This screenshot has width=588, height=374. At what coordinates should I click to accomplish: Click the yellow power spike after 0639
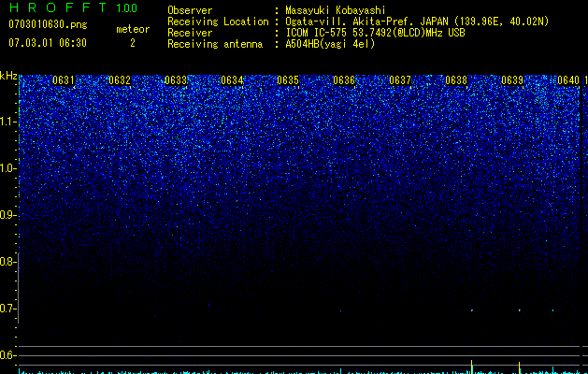pos(520,367)
